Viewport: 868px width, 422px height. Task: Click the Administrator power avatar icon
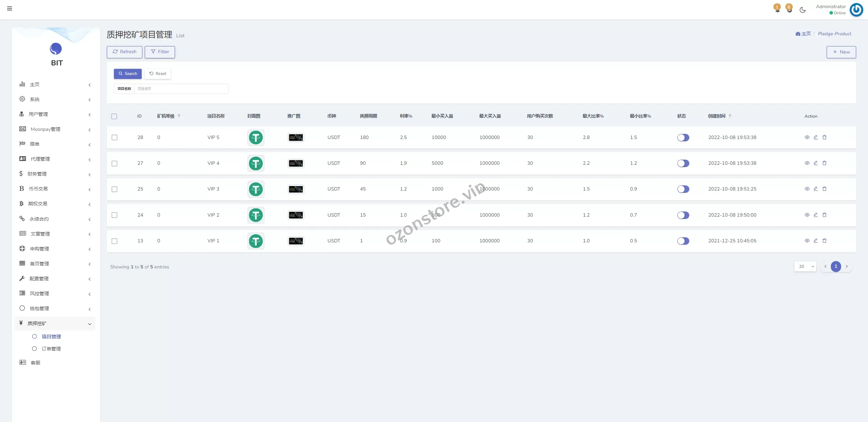click(x=856, y=9)
